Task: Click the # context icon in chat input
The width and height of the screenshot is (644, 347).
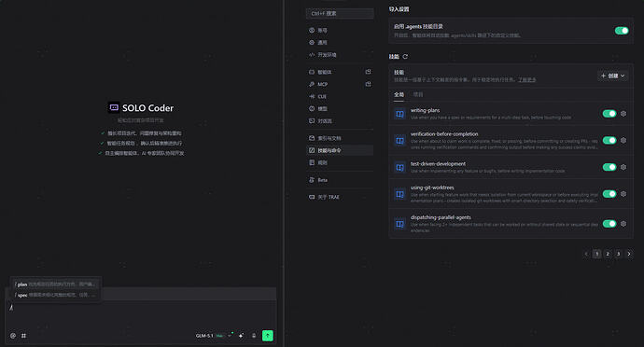Action: (24, 336)
